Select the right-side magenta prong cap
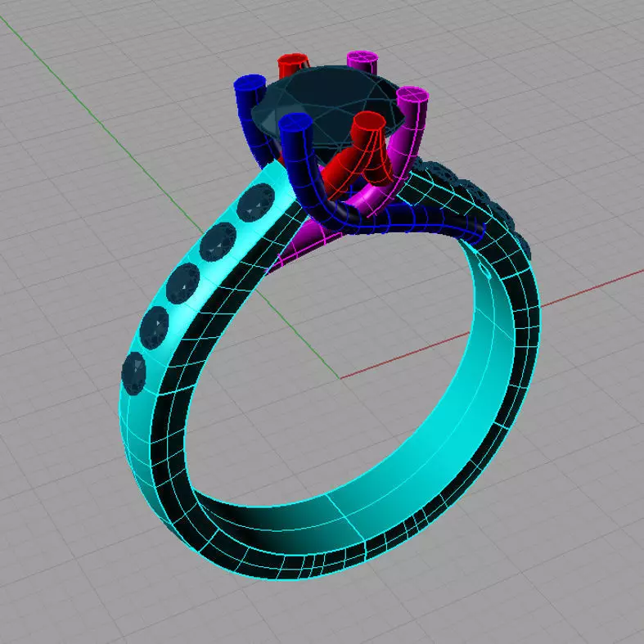The width and height of the screenshot is (644, 644). click(x=412, y=95)
